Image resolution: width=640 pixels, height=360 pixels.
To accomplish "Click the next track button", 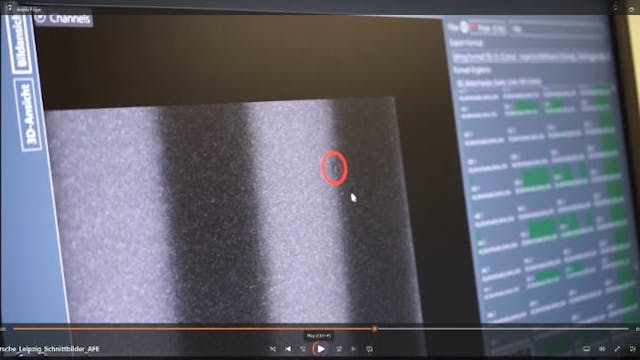I will pyautogui.click(x=353, y=349).
